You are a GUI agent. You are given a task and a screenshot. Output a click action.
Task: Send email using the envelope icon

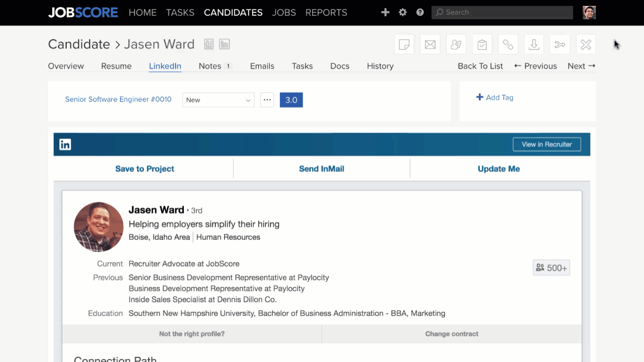pos(430,44)
